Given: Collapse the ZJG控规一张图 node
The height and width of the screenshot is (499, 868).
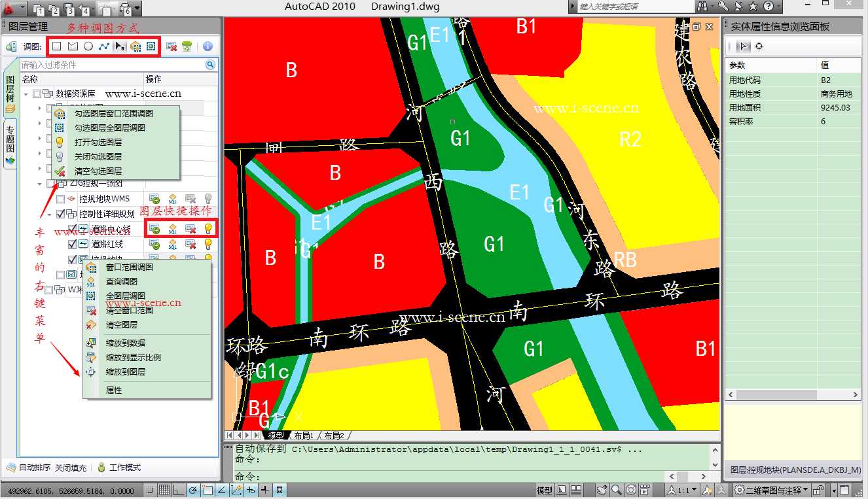Looking at the screenshot, I should tap(39, 184).
